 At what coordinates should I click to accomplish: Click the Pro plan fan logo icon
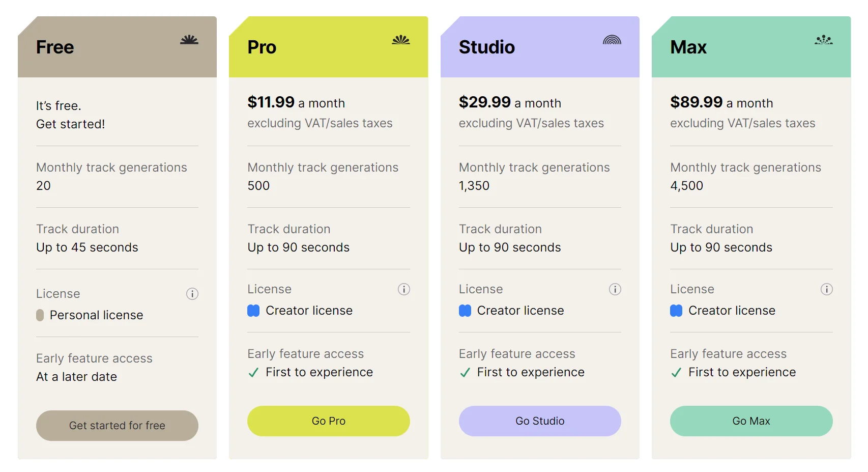coord(401,40)
